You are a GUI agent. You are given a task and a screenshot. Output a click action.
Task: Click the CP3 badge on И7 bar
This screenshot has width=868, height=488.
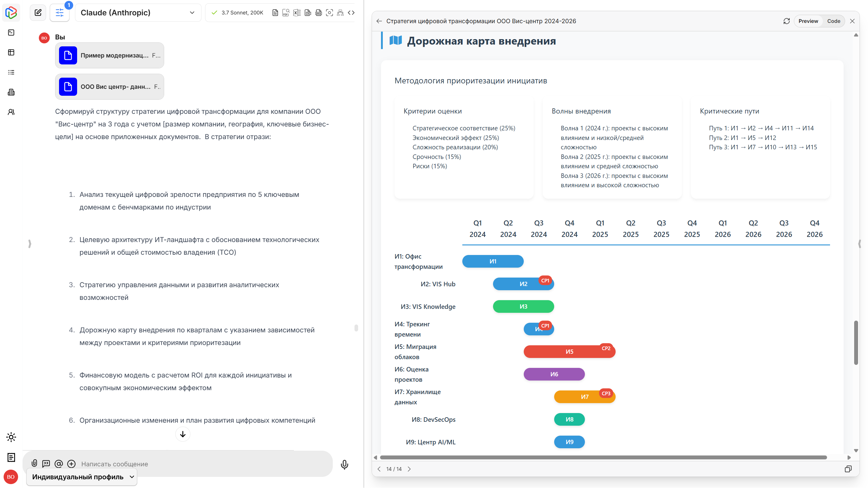point(606,393)
